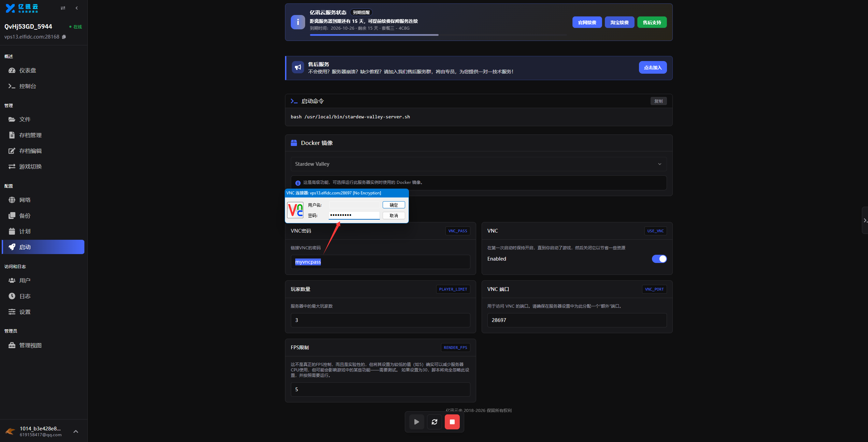Click the expiry progress bar in status banner
This screenshot has height=442, width=868.
click(x=439, y=35)
